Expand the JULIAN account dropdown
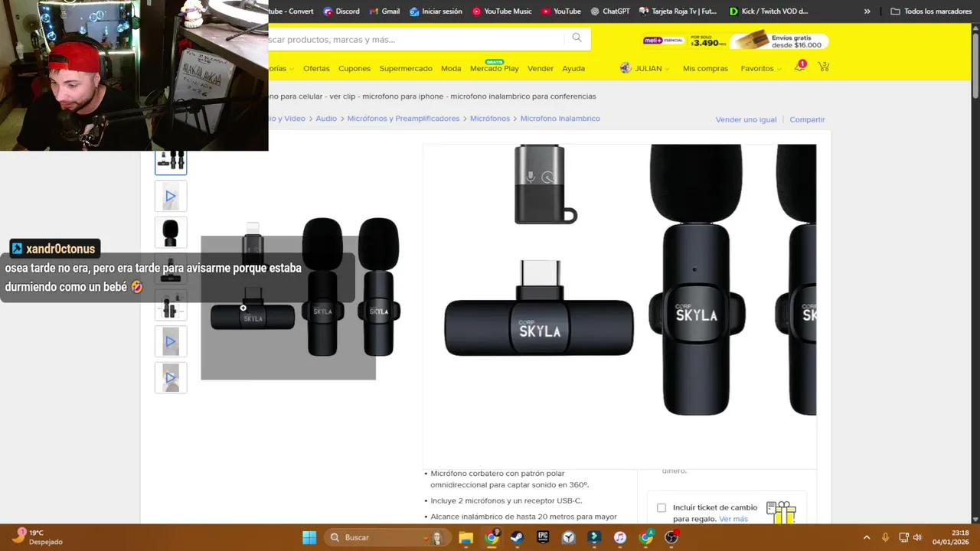This screenshot has height=551, width=980. point(645,68)
